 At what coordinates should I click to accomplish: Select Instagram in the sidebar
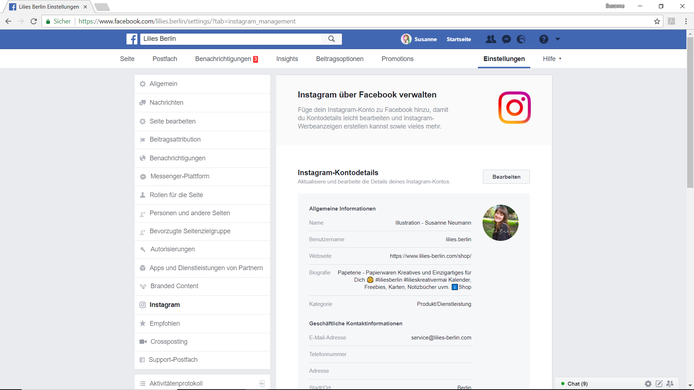(x=202, y=305)
